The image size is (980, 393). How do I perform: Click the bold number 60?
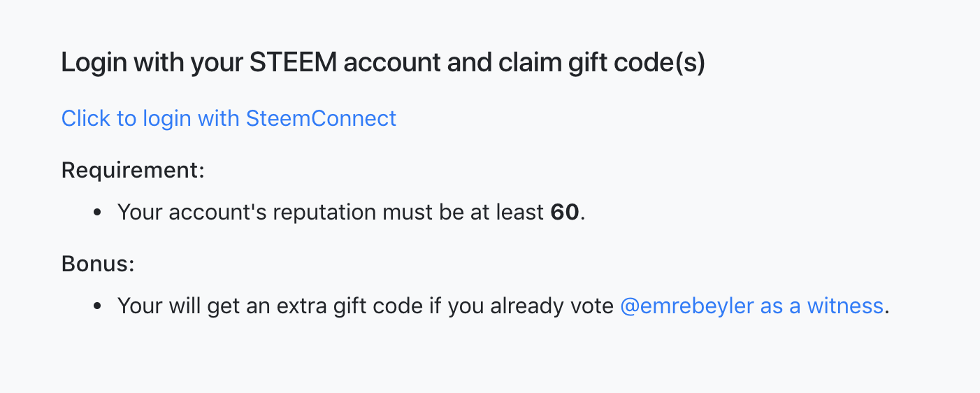click(565, 212)
